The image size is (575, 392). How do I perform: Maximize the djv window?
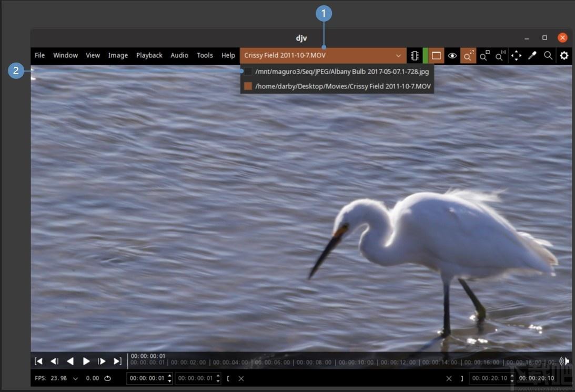click(544, 38)
